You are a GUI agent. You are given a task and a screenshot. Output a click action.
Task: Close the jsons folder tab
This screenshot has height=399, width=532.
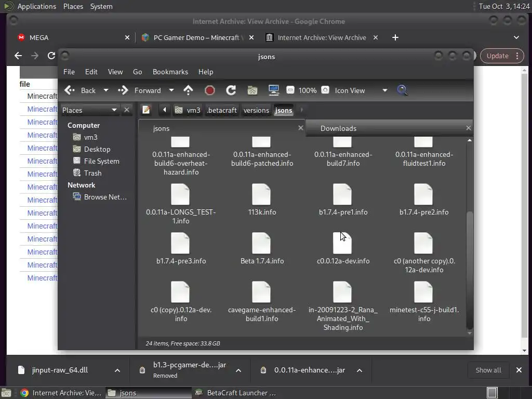(x=301, y=128)
